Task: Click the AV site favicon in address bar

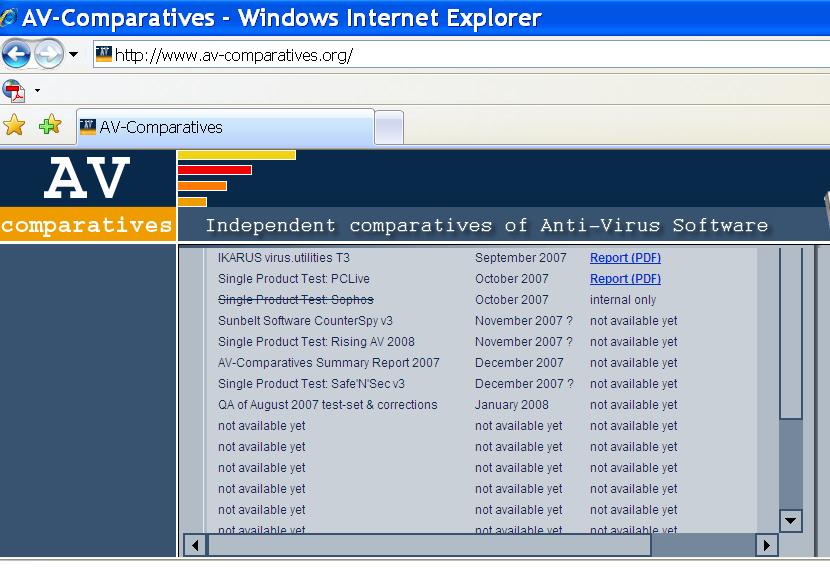Action: (x=103, y=54)
